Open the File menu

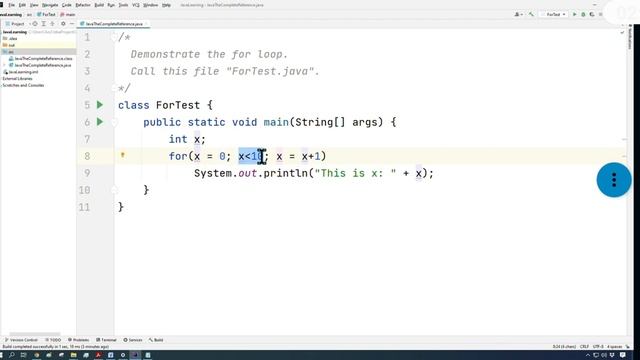pos(11,5)
